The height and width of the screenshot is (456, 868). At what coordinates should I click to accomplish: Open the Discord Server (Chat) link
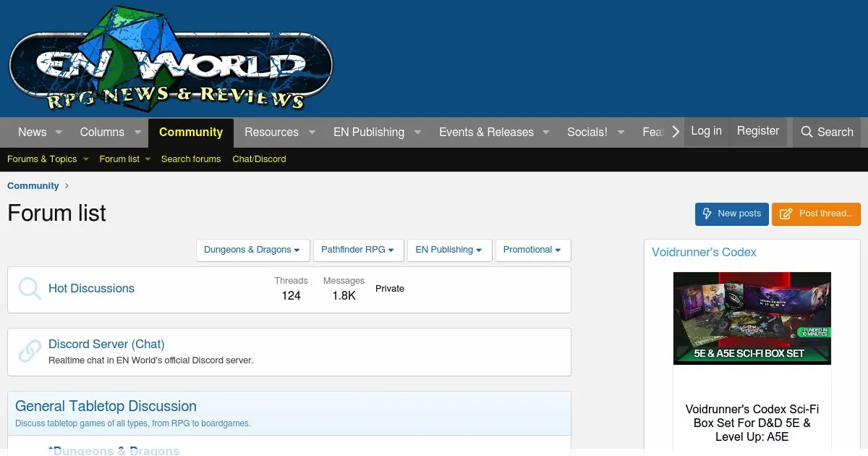[x=106, y=344]
